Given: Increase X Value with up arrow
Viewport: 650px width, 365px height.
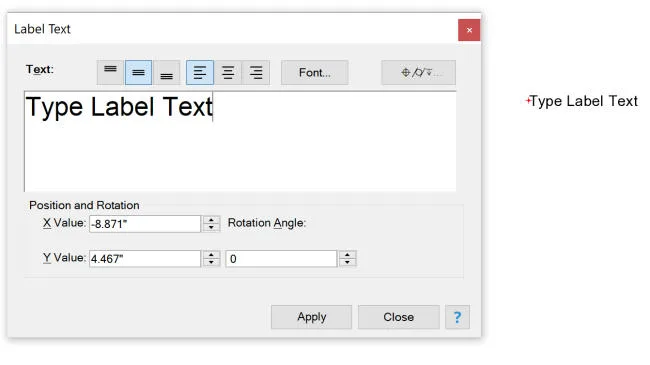Looking at the screenshot, I should point(211,220).
